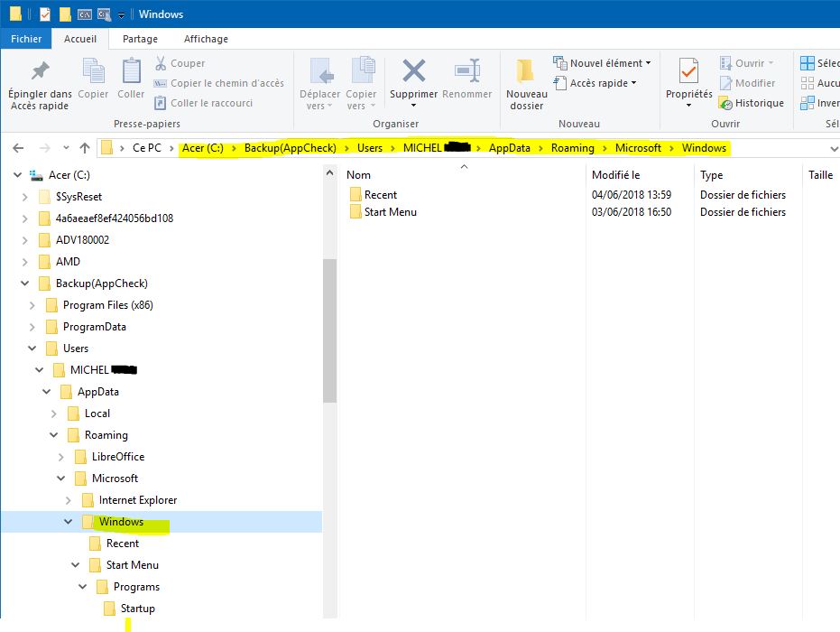
Task: Open the Supprimer dropdown arrow
Action: click(413, 105)
